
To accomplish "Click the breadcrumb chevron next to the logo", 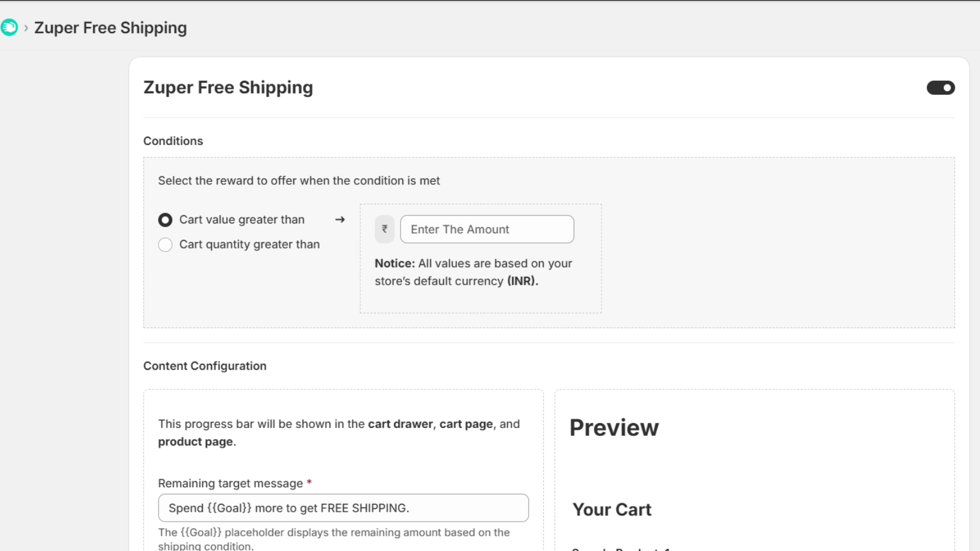I will [26, 28].
